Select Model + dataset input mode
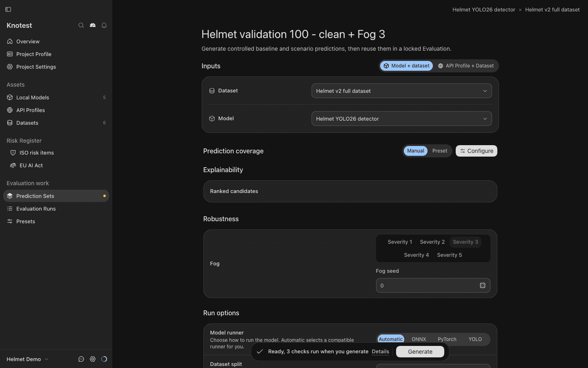The height and width of the screenshot is (368, 588). point(406,66)
